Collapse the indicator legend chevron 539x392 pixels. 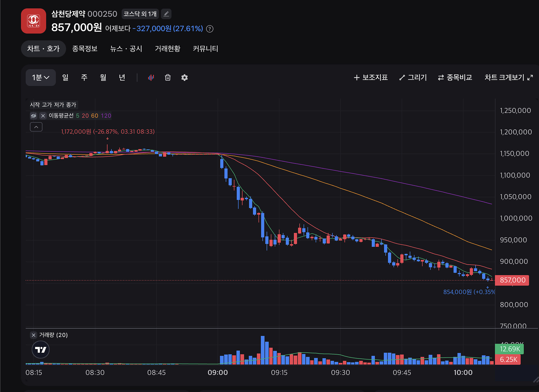tap(36, 127)
